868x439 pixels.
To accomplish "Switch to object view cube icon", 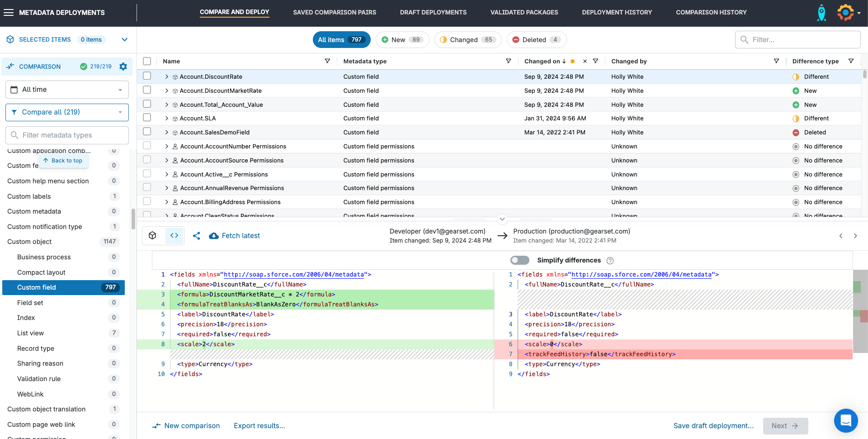I will [153, 235].
